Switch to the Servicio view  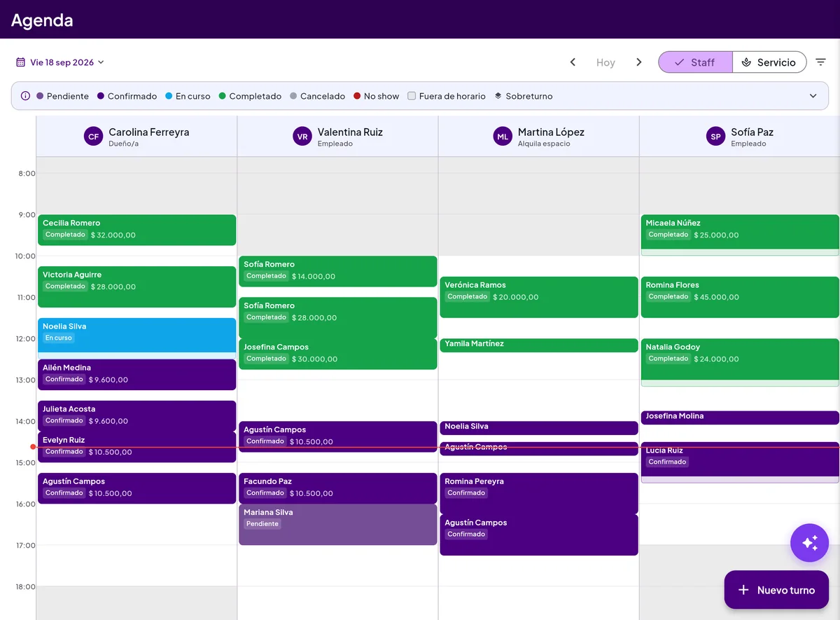tap(769, 62)
